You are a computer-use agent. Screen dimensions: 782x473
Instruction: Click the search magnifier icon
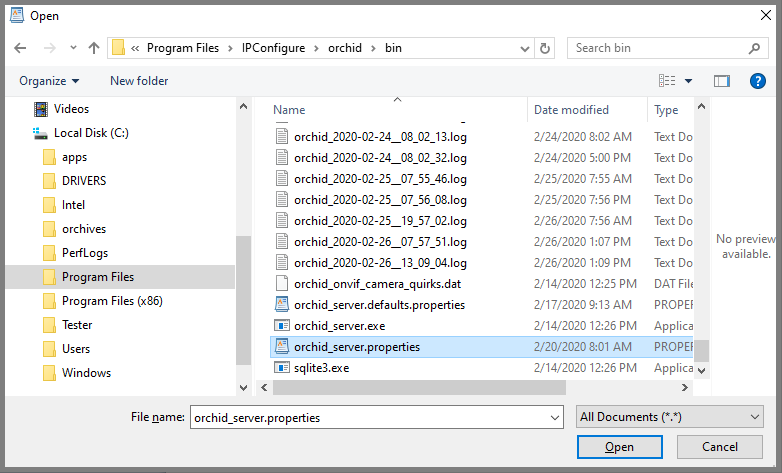[x=753, y=48]
